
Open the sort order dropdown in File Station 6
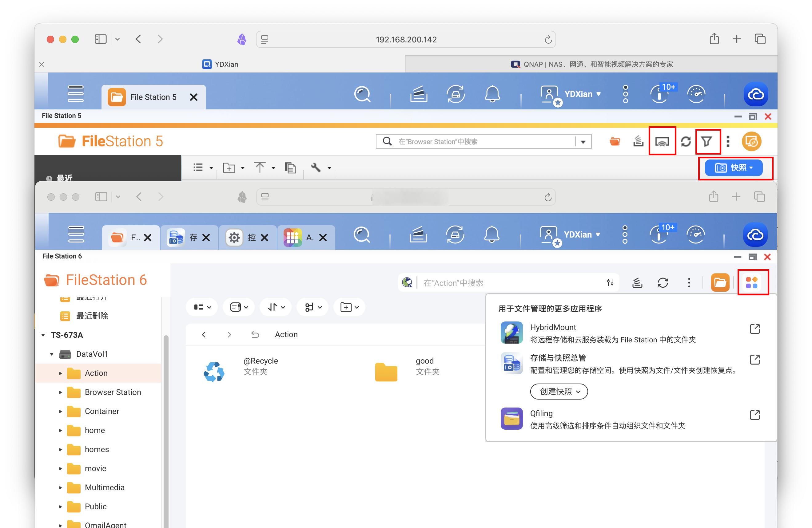[276, 307]
